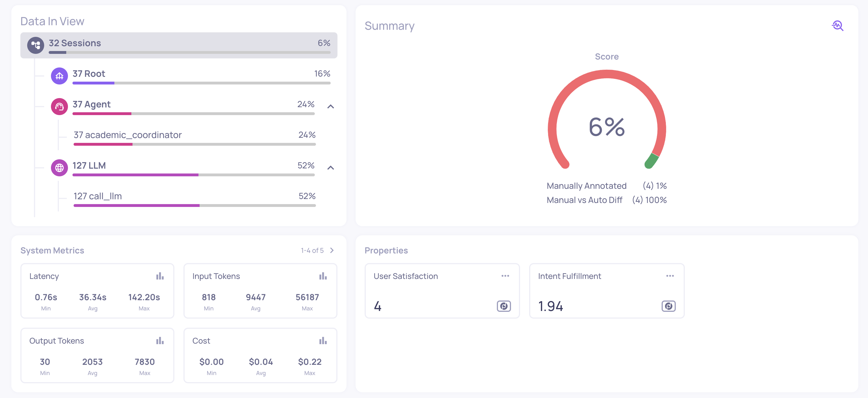The width and height of the screenshot is (868, 398).
Task: Click the LLM globe icon
Action: coord(59,168)
